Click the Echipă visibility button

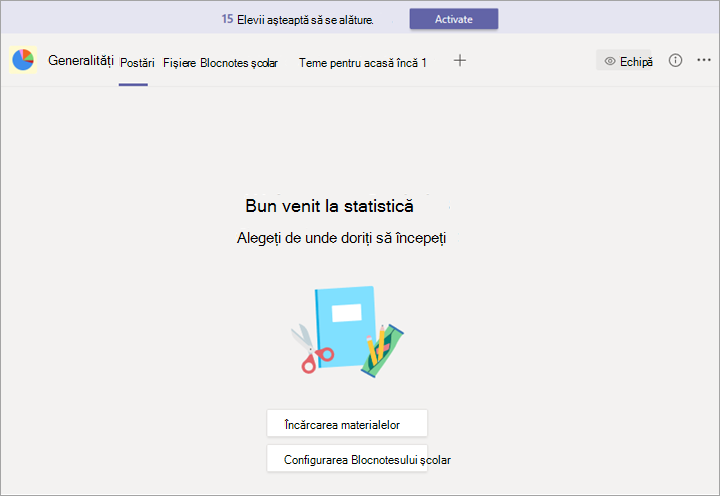(624, 60)
